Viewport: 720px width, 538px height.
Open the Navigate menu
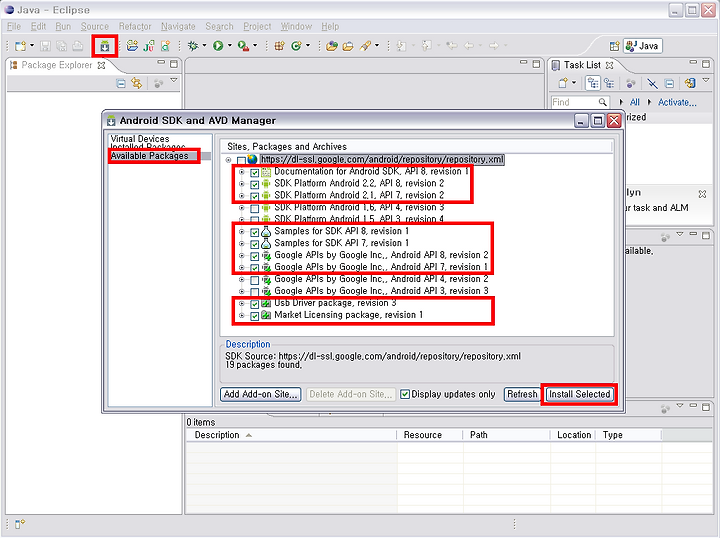click(x=178, y=27)
